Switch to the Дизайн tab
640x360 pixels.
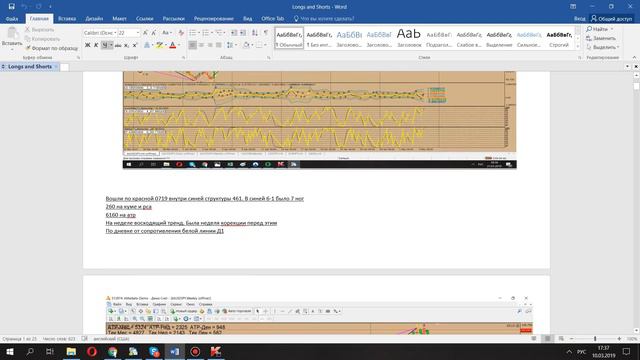coord(94,19)
